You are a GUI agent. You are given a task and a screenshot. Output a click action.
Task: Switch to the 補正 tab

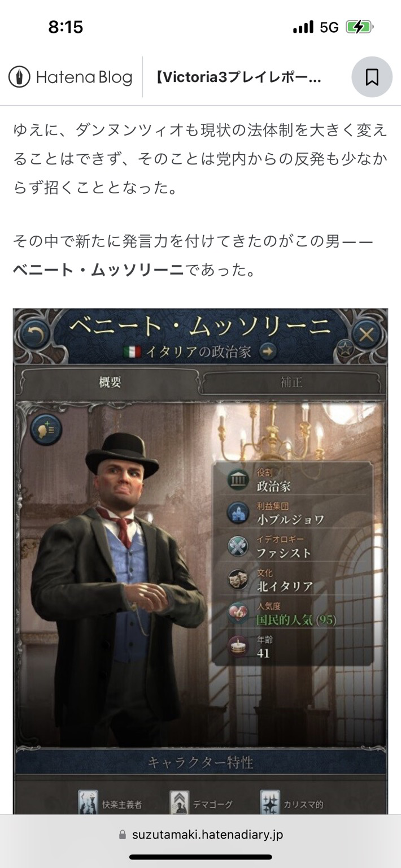pos(292,383)
